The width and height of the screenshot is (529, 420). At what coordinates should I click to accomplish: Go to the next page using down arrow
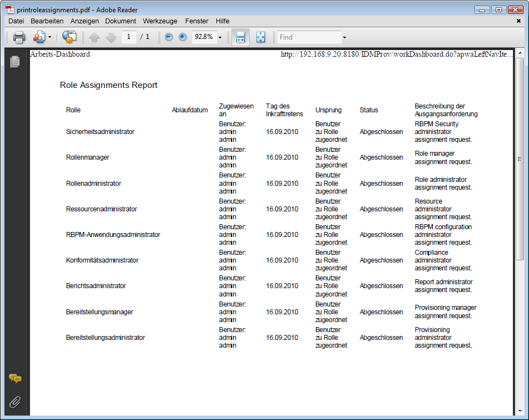[111, 37]
